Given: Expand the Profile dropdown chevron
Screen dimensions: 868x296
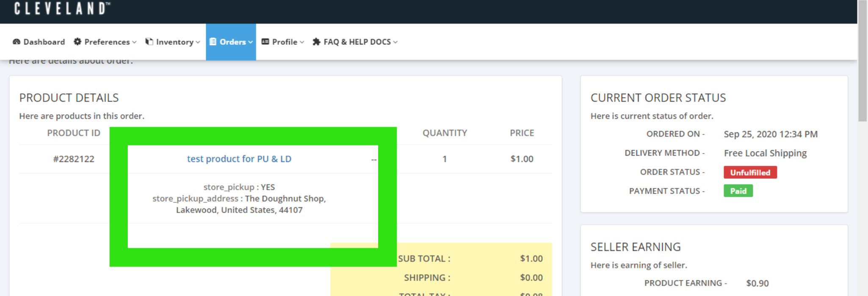Looking at the screenshot, I should click(x=302, y=42).
